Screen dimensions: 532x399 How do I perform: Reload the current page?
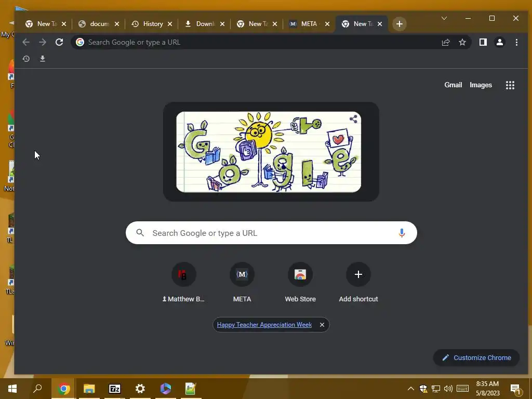pos(59,42)
